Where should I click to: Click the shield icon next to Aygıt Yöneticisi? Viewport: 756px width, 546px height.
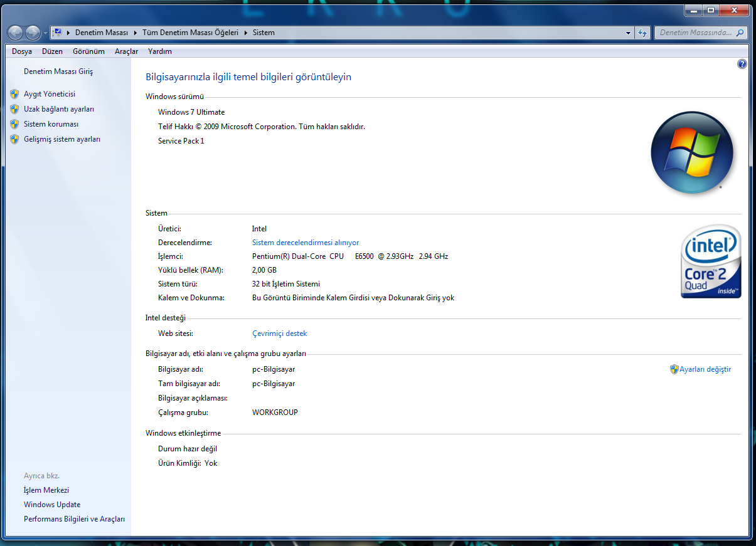14,94
